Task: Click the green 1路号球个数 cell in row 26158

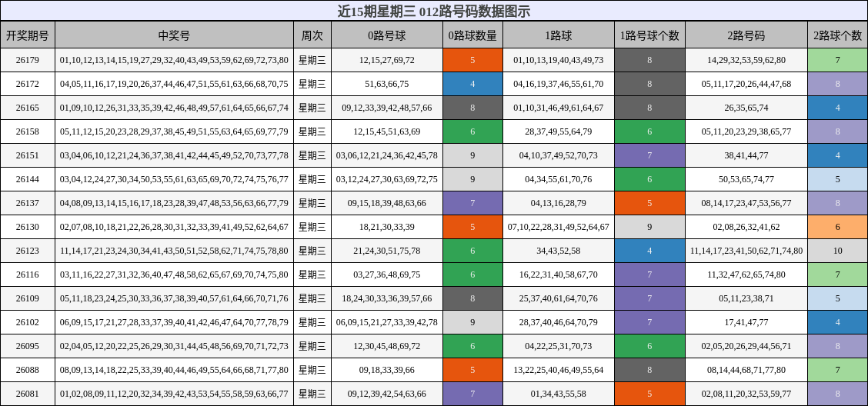Action: pos(650,131)
